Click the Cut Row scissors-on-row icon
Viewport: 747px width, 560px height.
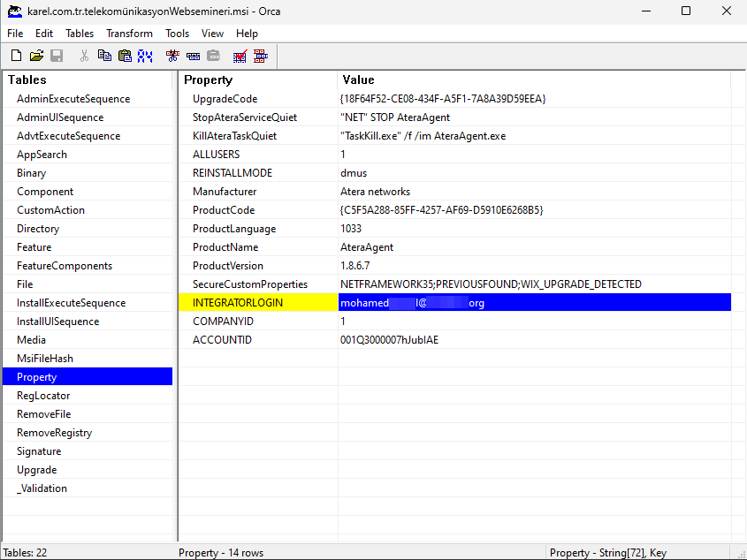point(172,56)
